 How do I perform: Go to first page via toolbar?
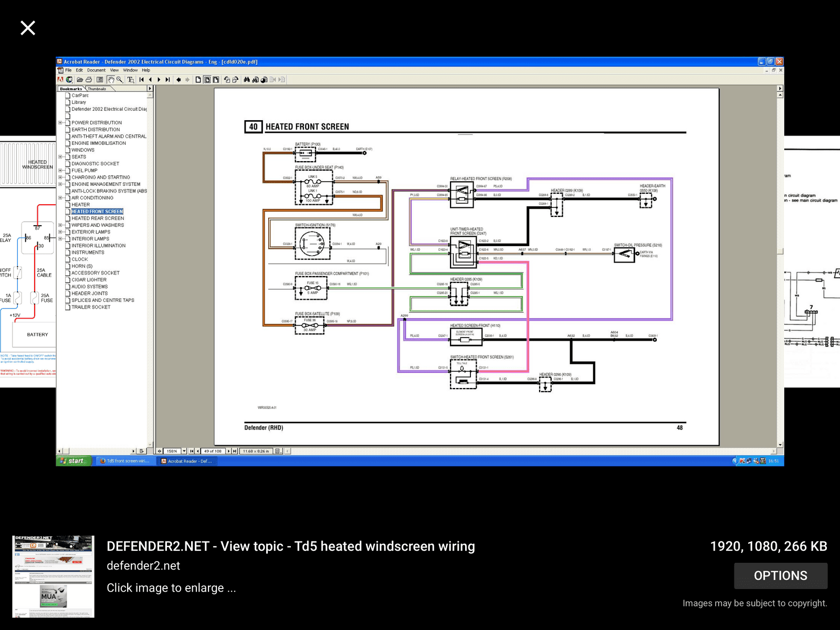tap(142, 80)
